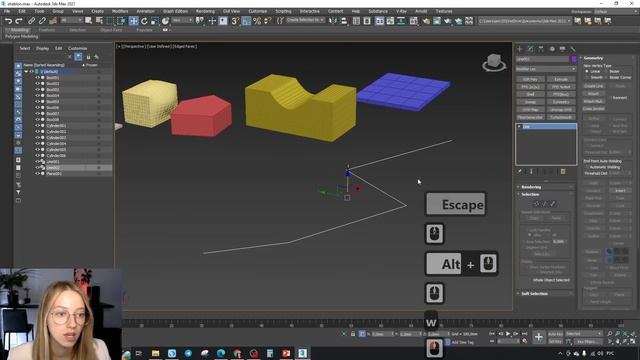This screenshot has width=640, height=360.
Task: Select the Select and Link tool
Action: 31,21
